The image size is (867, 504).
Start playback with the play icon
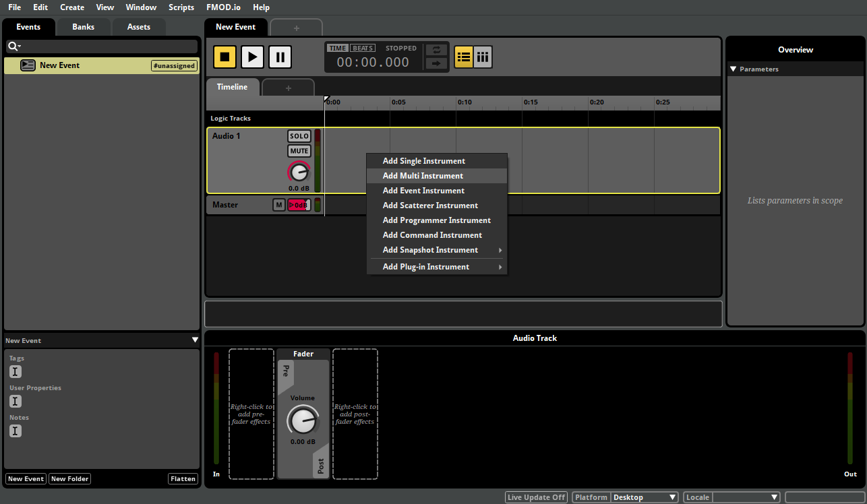252,57
